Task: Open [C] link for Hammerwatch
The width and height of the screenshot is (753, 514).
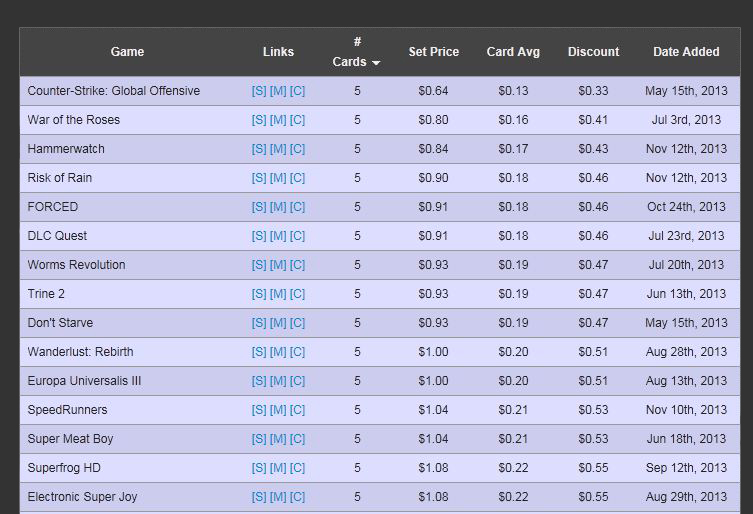Action: point(297,149)
